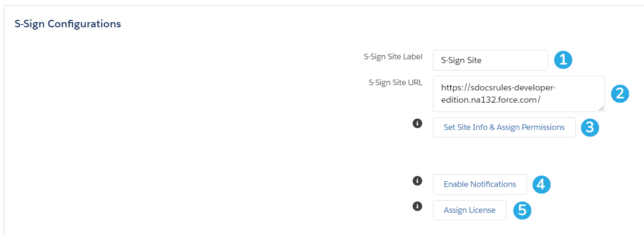Viewport: 644px width, 234px height.
Task: Click the info icon beside Assign License
Action: coord(416,206)
